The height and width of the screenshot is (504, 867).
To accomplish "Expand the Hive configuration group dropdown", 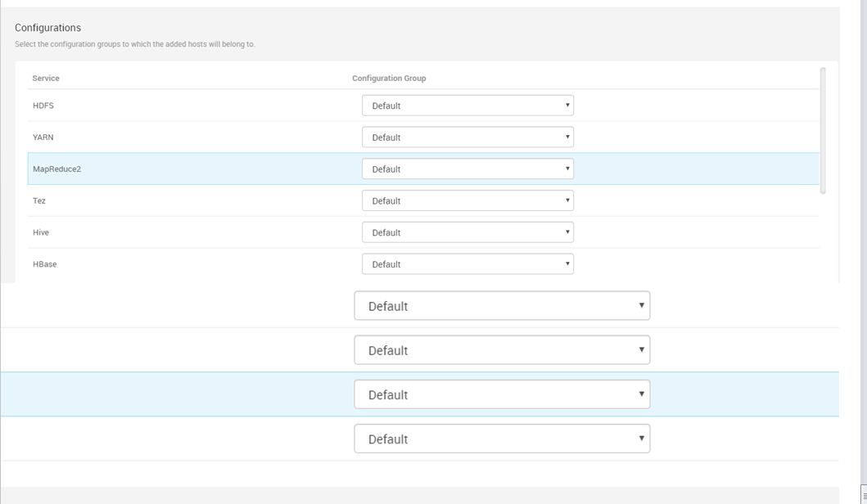I will point(467,232).
